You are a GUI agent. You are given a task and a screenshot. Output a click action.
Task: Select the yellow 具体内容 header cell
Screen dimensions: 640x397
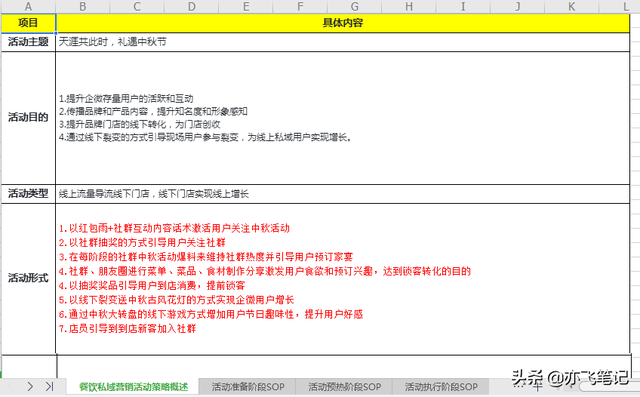(x=343, y=23)
